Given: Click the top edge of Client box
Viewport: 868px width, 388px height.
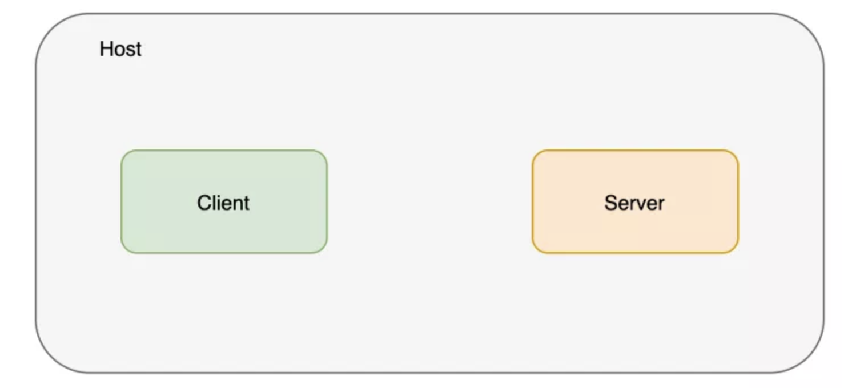Looking at the screenshot, I should tap(224, 151).
